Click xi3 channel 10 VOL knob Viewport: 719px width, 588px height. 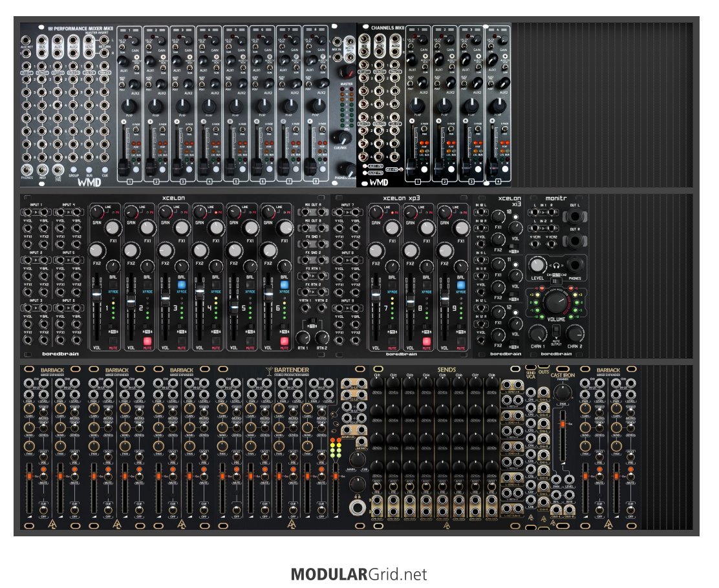pos(515,228)
